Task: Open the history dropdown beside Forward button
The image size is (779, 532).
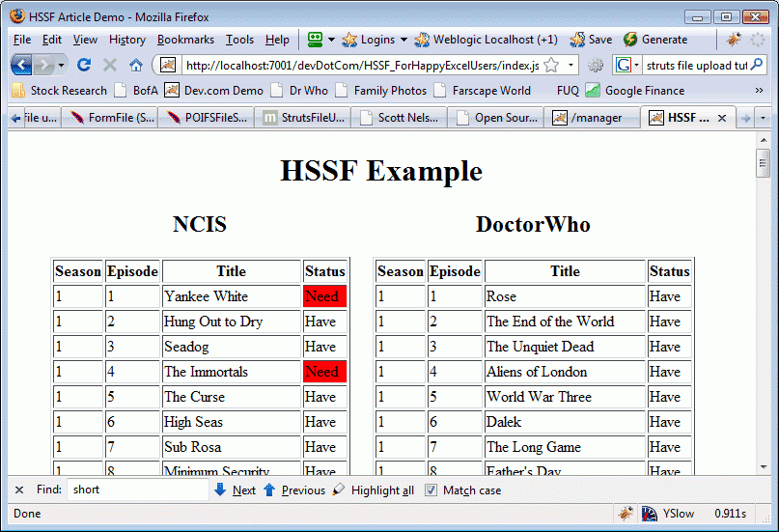Action: tap(61, 65)
